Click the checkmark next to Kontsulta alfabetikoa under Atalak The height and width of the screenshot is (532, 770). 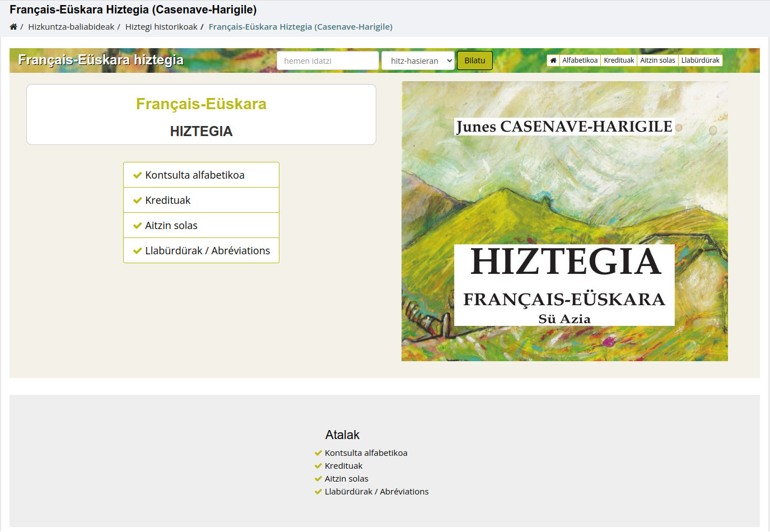point(318,453)
